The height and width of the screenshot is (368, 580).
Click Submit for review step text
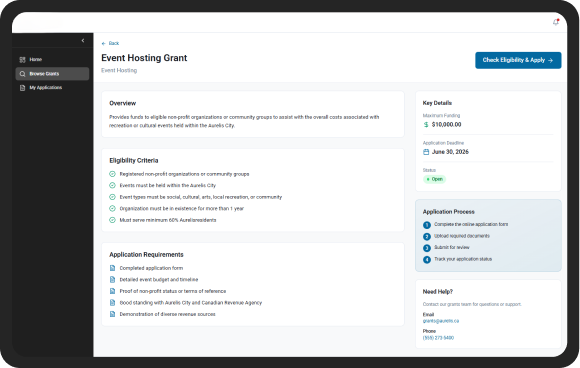click(x=452, y=247)
